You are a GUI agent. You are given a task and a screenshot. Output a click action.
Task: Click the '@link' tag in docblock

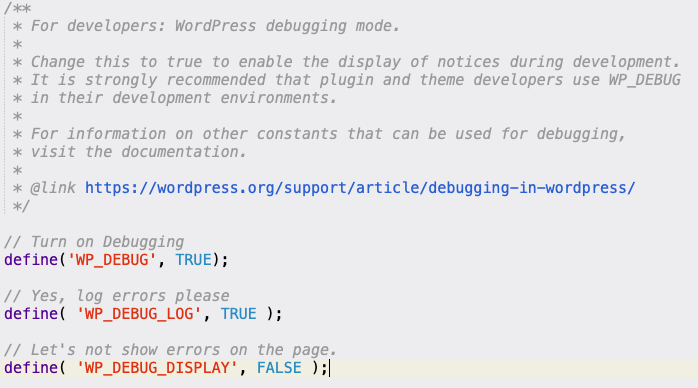[x=53, y=188]
